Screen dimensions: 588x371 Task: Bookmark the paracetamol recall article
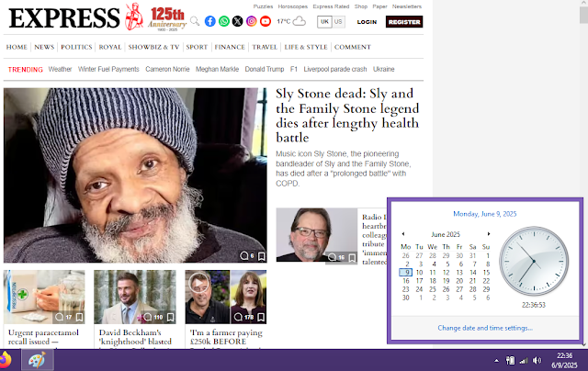79,317
